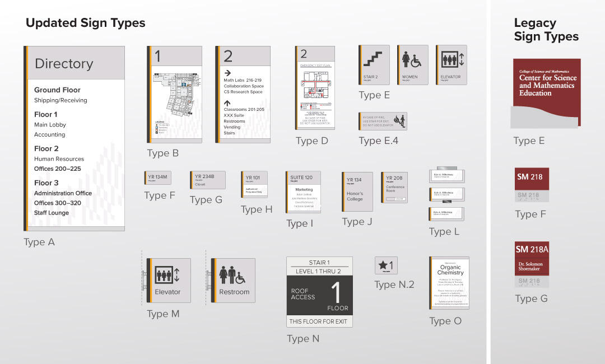Click the Directory header on the Type A sign
This screenshot has height=364, width=605.
tap(64, 63)
